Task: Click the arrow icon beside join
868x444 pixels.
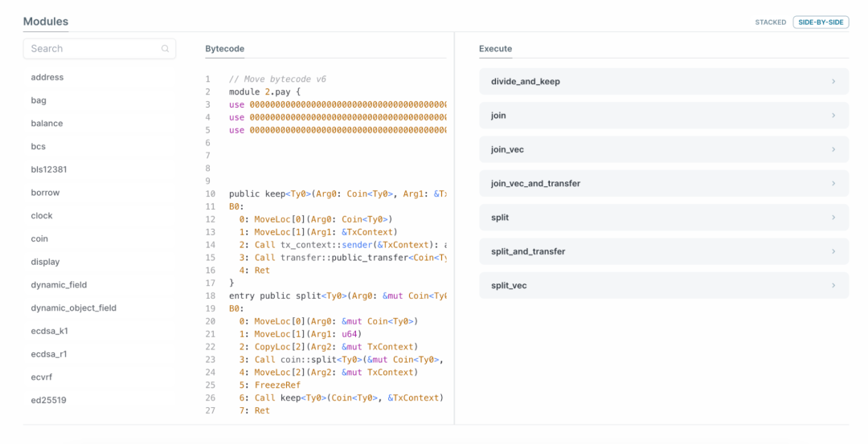Action: (x=833, y=116)
